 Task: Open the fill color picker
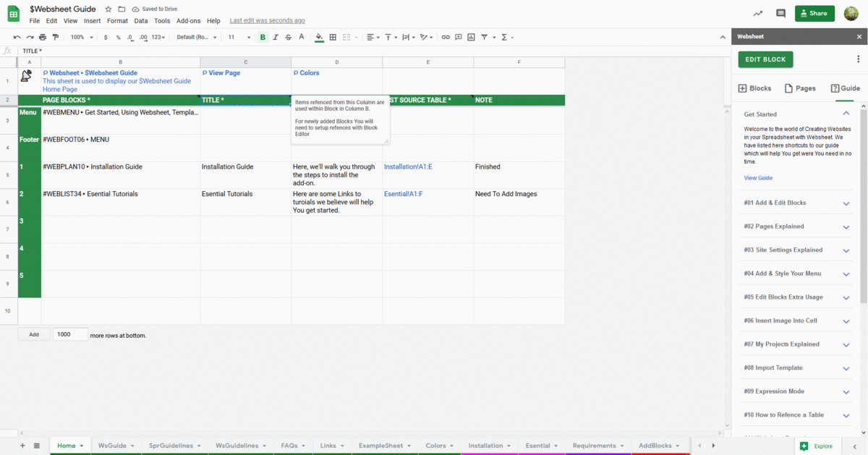pyautogui.click(x=320, y=37)
